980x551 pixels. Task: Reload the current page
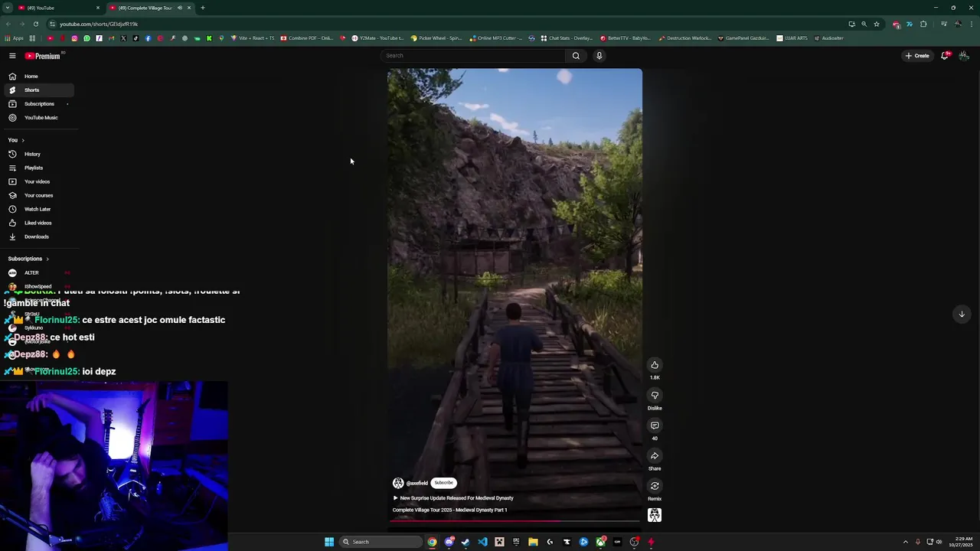[x=35, y=24]
